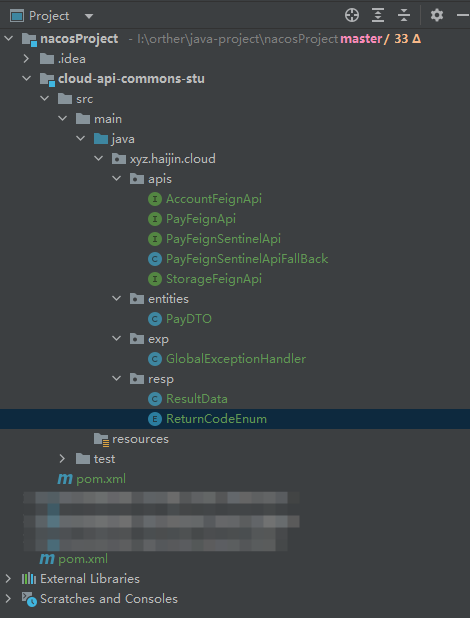Image resolution: width=470 pixels, height=618 pixels.
Task: Expand the .idea folder
Action: tap(26, 59)
